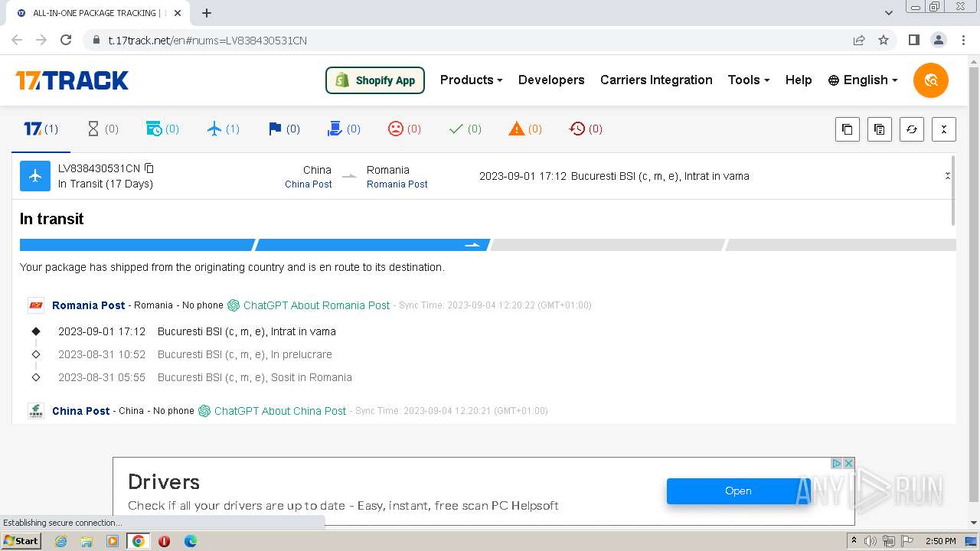
Task: Copy tracking details icon button
Action: 879,129
